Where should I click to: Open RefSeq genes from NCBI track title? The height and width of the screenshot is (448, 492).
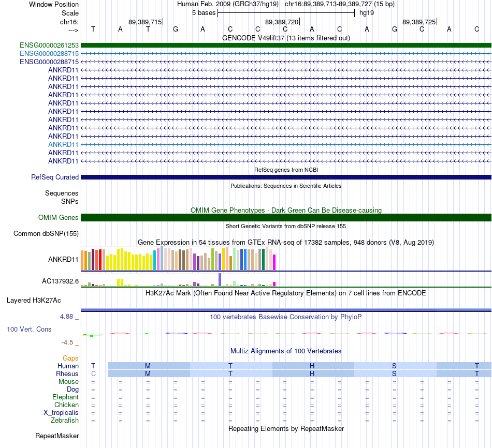click(286, 170)
